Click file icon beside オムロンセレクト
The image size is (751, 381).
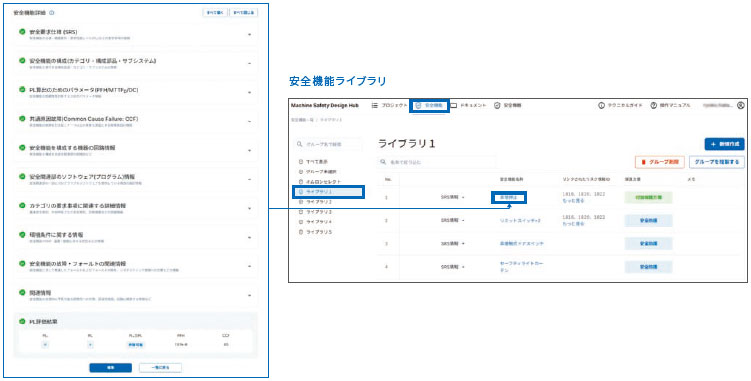301,182
